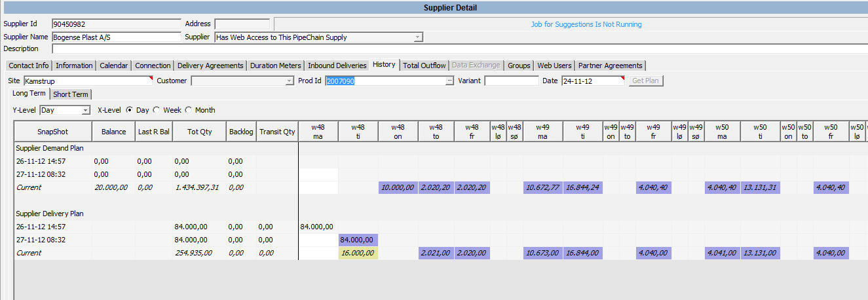Viewport: 868px width, 300px height.
Task: Select the Day X-Level radio button
Action: pyautogui.click(x=129, y=110)
